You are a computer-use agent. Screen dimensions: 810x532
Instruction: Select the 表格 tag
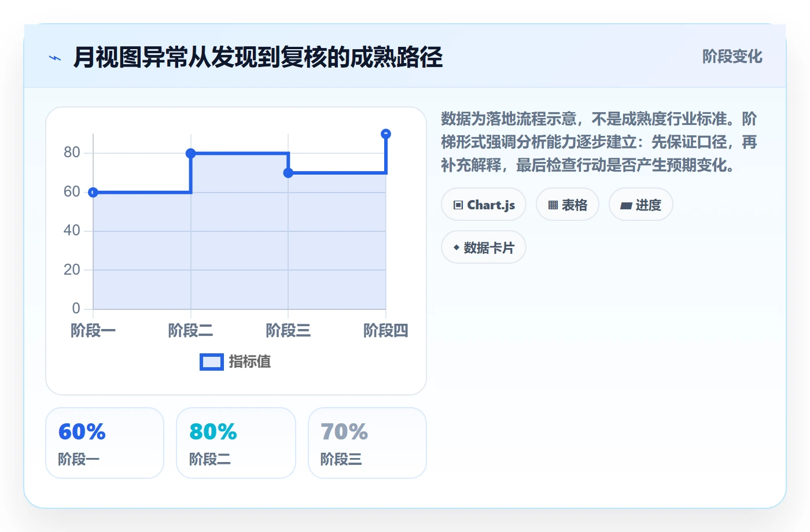pos(568,205)
